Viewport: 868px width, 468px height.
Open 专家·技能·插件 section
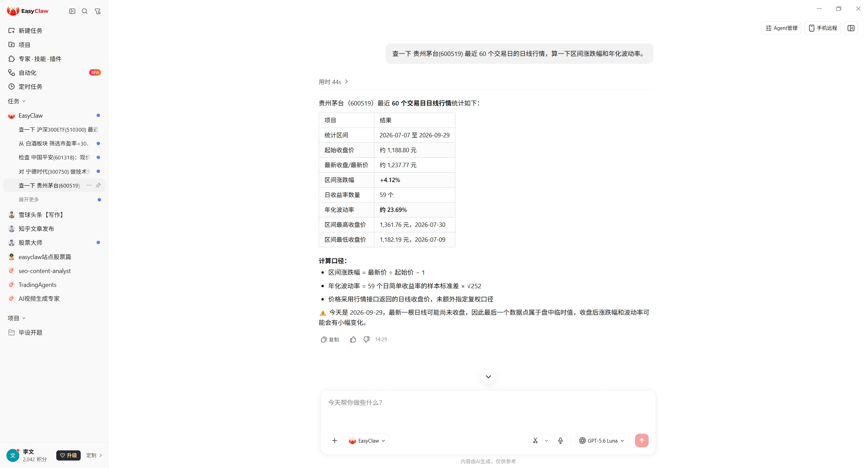coord(54,59)
